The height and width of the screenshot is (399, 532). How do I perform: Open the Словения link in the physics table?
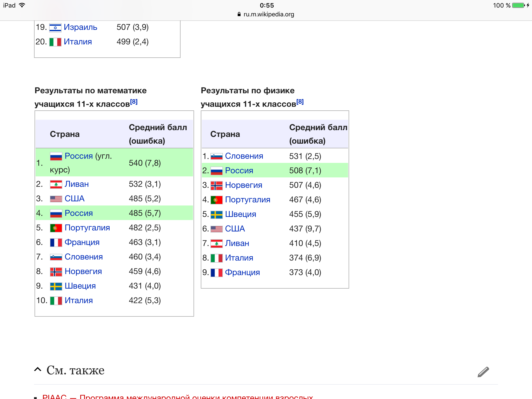coord(244,156)
